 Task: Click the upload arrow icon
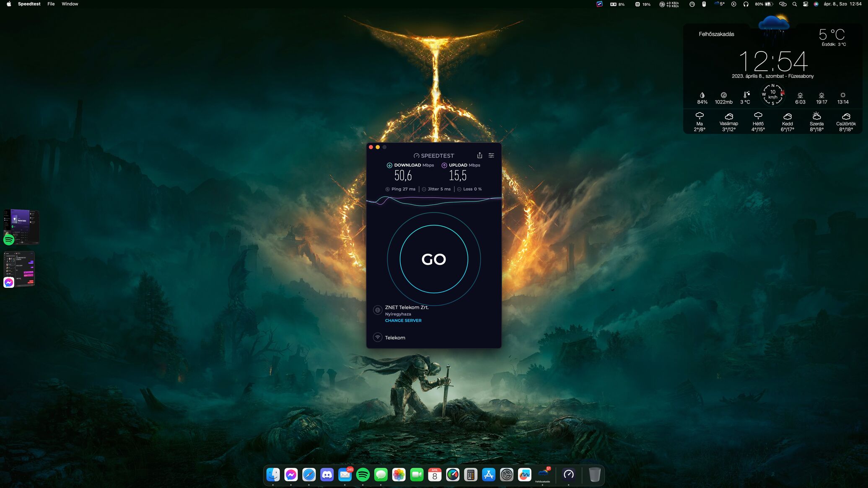tap(444, 165)
